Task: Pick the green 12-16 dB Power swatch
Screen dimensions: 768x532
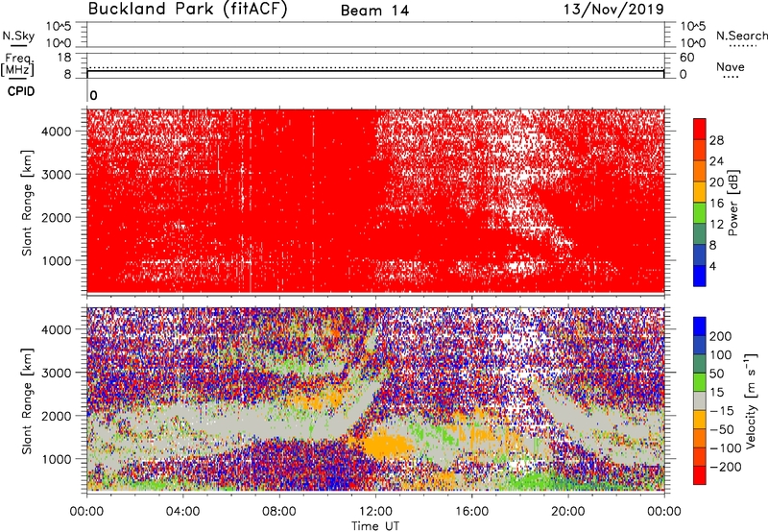Action: coord(700,213)
